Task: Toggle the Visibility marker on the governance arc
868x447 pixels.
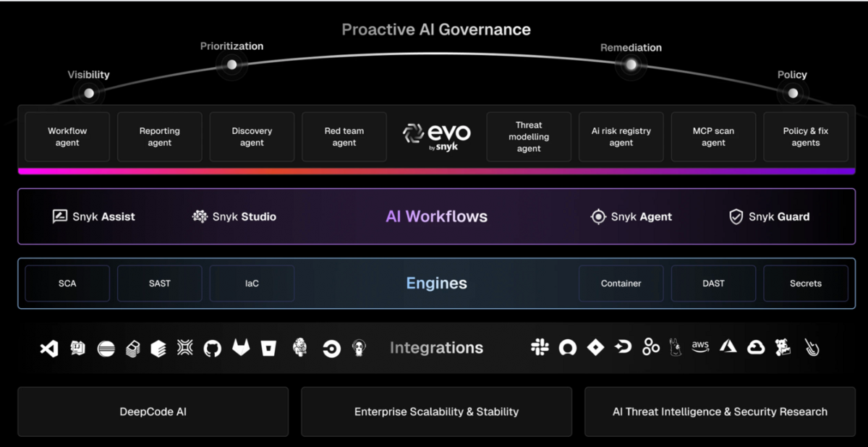Action: (x=88, y=92)
